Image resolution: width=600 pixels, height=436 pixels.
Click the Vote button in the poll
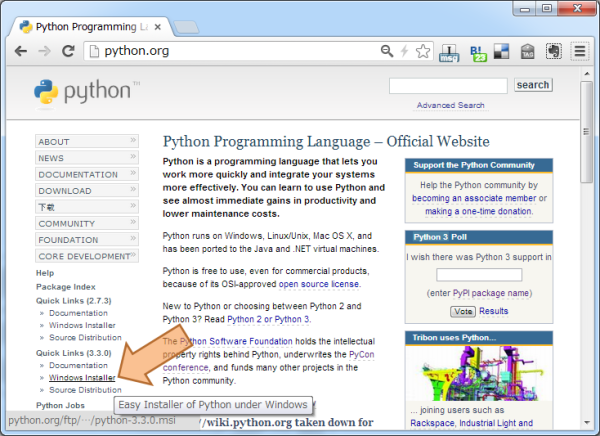coord(463,311)
